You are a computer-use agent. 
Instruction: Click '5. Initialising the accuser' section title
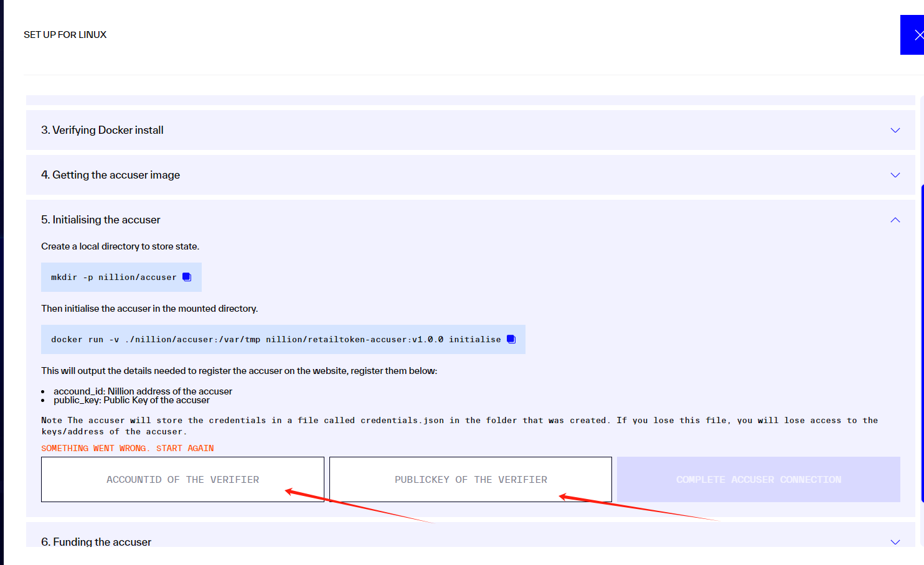100,220
